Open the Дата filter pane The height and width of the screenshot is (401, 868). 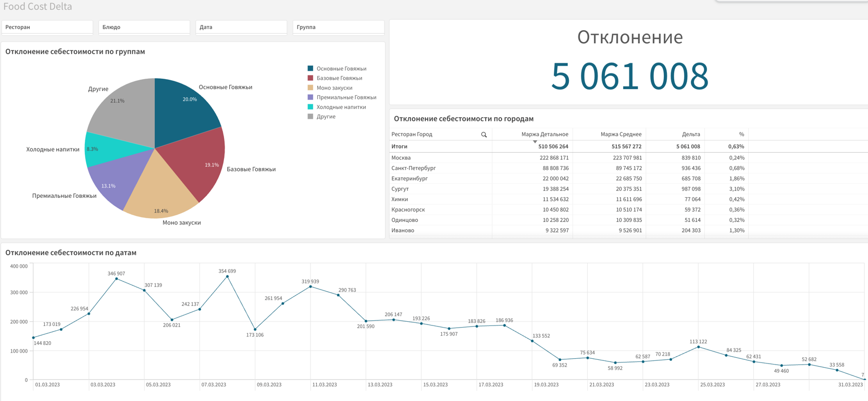(x=241, y=27)
